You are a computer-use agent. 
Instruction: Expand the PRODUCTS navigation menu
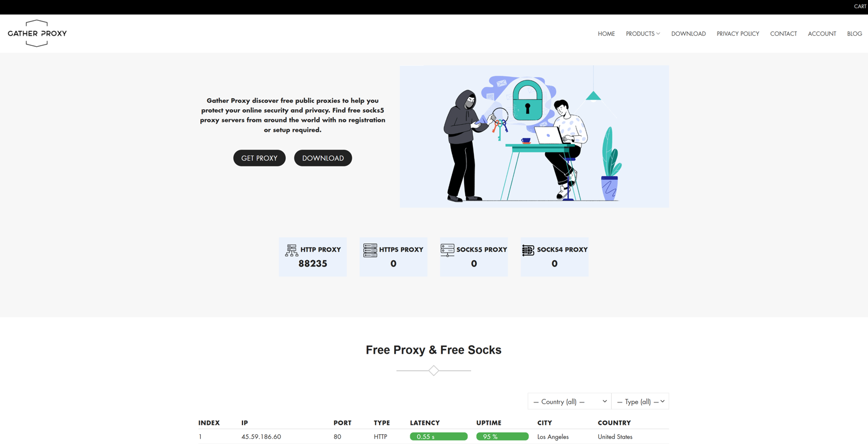coord(642,34)
